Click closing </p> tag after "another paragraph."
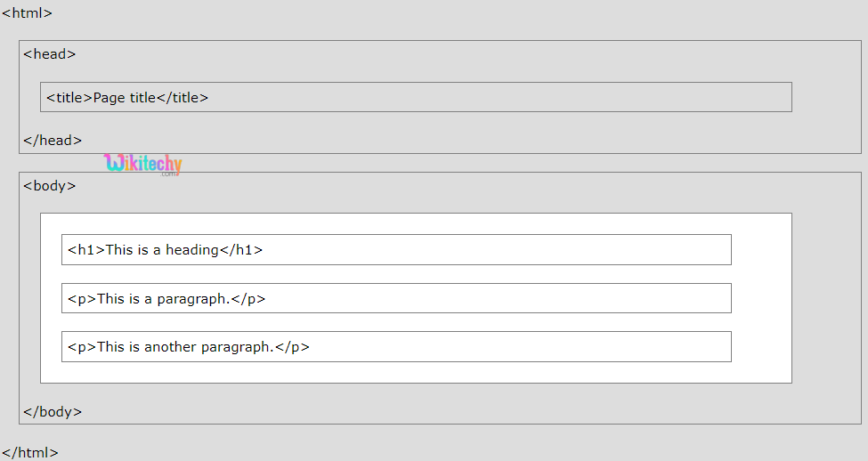This screenshot has height=461, width=868. click(x=292, y=347)
